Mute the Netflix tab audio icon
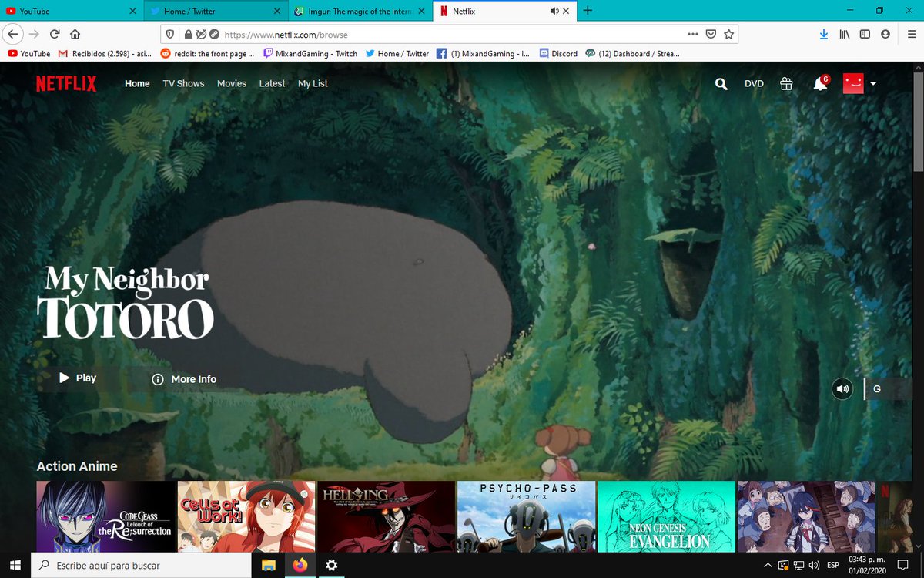The height and width of the screenshot is (578, 924). tap(554, 11)
